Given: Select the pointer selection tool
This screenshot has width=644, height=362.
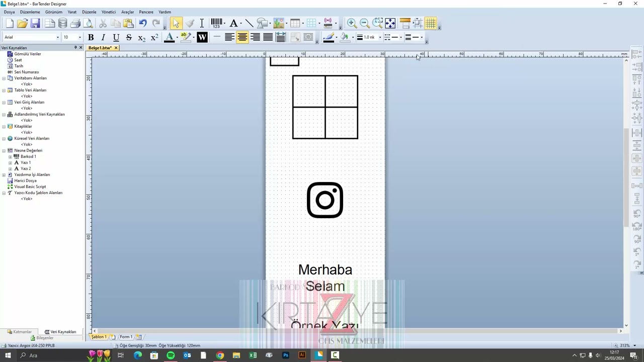Looking at the screenshot, I should (x=176, y=23).
